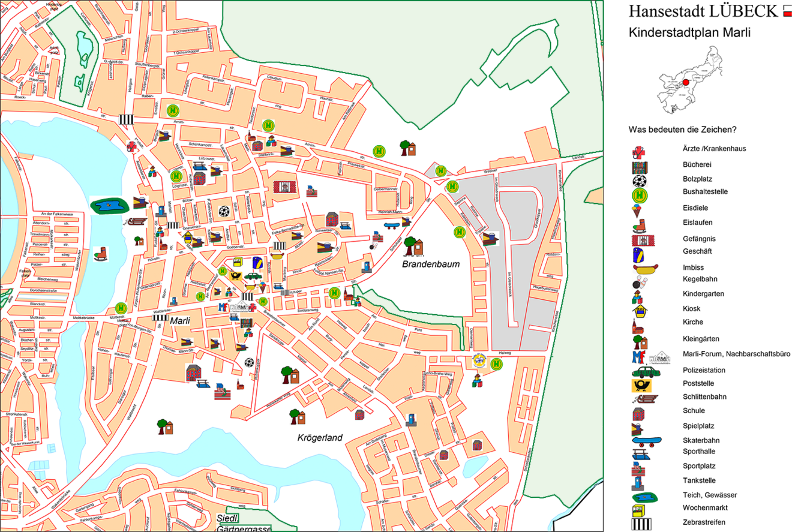This screenshot has width=792, height=532.
Task: Click the red dot on the Lübeck overview map
Action: pos(686,82)
